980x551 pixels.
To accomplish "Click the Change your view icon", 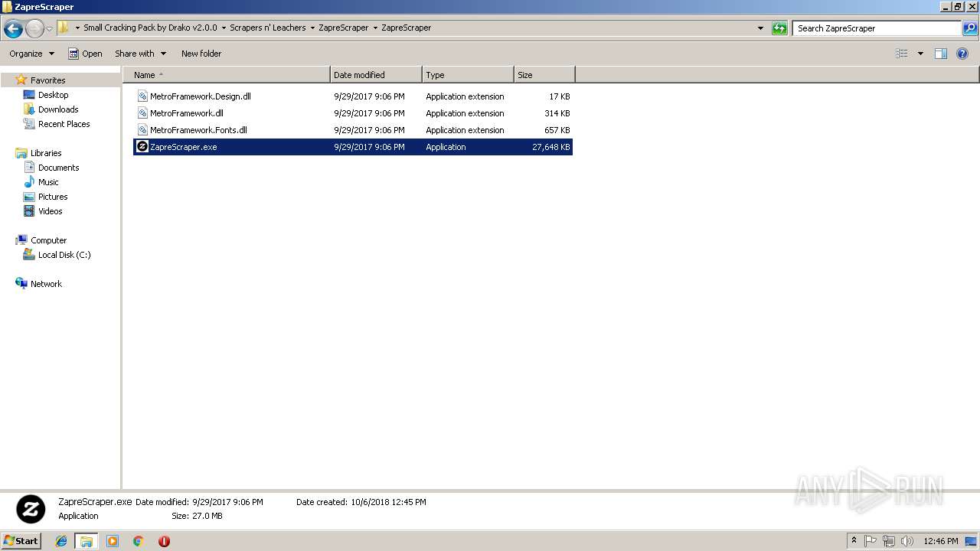I will tap(902, 54).
